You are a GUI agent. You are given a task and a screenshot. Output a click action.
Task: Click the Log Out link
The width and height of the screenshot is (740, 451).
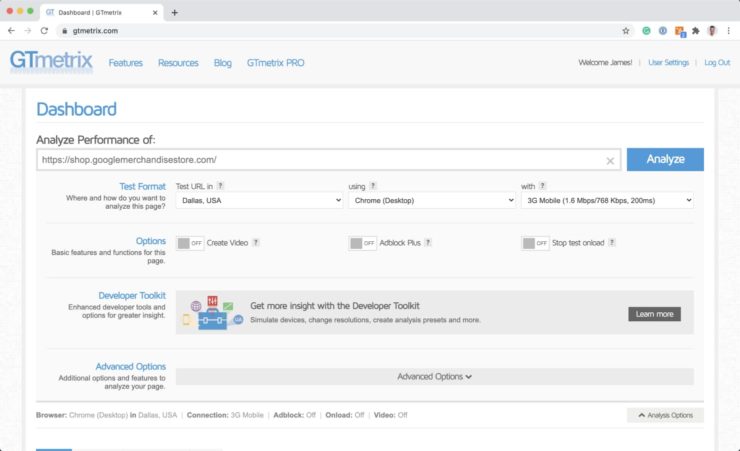tap(717, 62)
